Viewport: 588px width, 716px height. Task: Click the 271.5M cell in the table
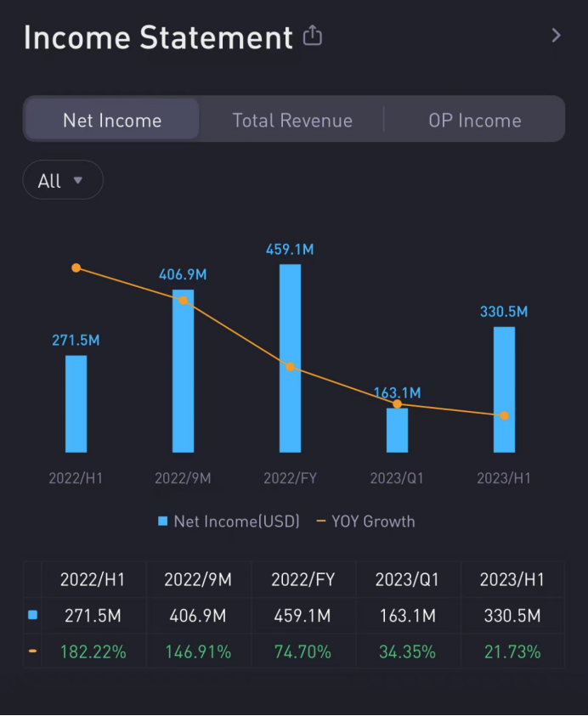click(93, 616)
